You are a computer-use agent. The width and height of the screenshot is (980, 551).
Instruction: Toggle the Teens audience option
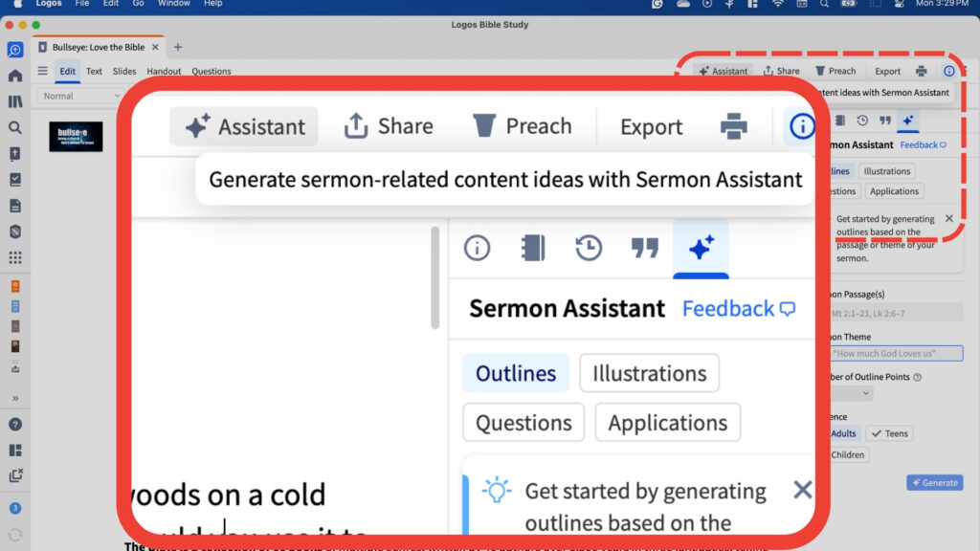click(x=889, y=432)
